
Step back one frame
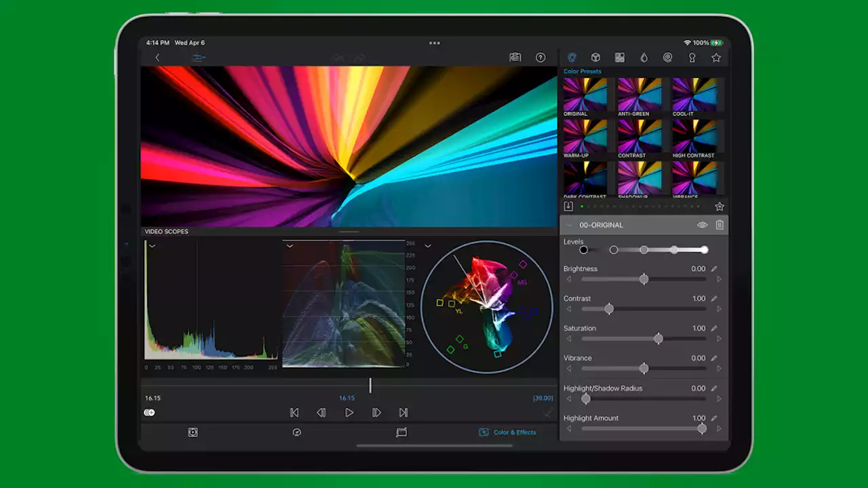[321, 412]
